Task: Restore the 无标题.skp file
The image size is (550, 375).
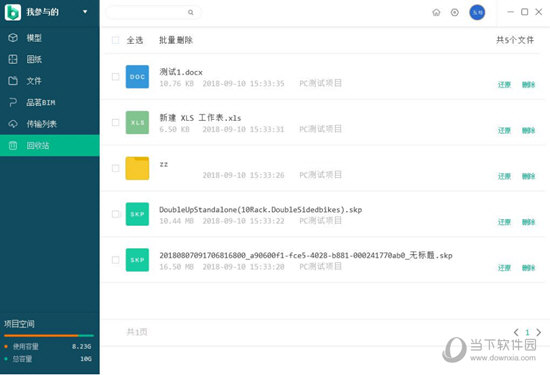Action: pos(504,268)
